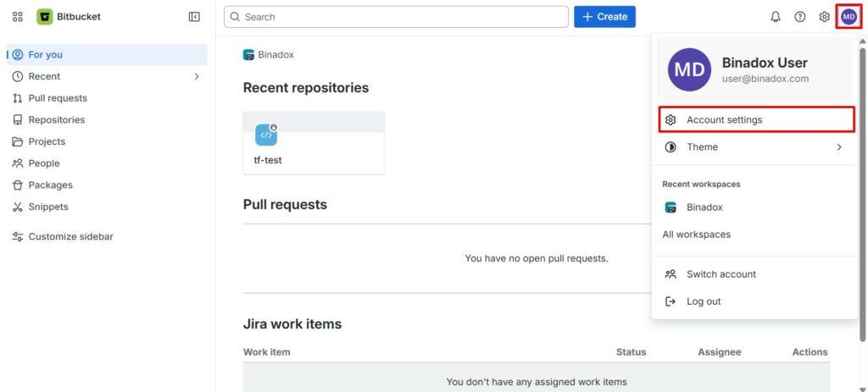Click the blue Create button

pyautogui.click(x=604, y=17)
